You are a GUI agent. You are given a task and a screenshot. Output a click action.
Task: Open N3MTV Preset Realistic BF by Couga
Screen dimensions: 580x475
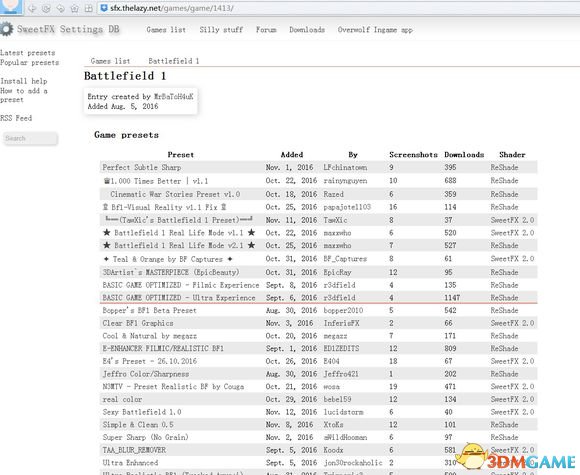pyautogui.click(x=173, y=387)
